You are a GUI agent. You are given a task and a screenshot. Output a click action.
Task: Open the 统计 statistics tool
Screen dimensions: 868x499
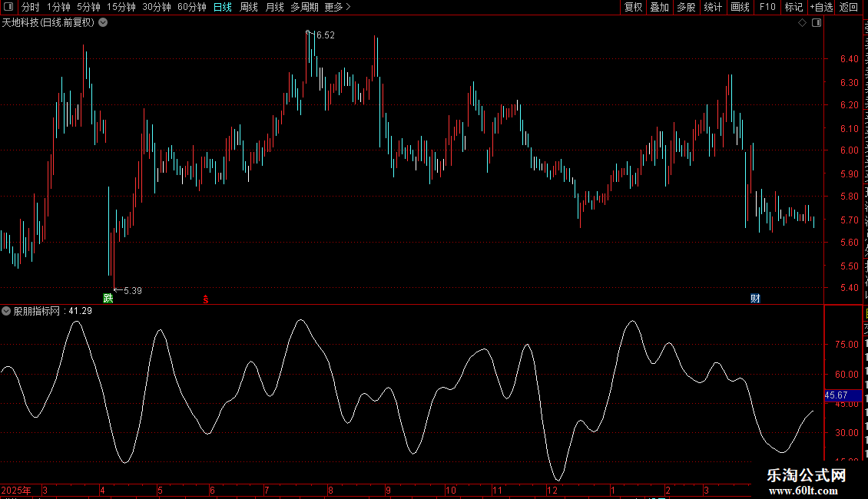pos(713,7)
